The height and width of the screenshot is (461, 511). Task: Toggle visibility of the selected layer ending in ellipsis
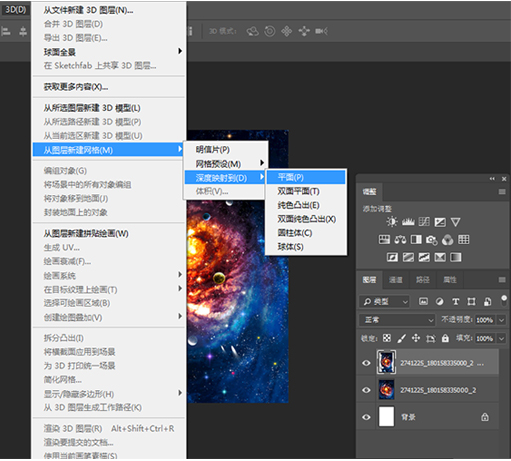tap(366, 363)
